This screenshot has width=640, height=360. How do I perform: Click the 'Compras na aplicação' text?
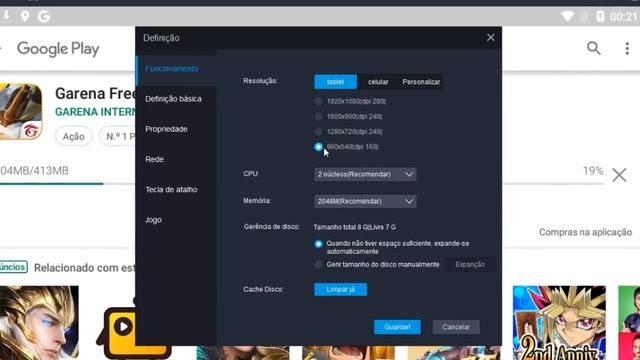[585, 232]
